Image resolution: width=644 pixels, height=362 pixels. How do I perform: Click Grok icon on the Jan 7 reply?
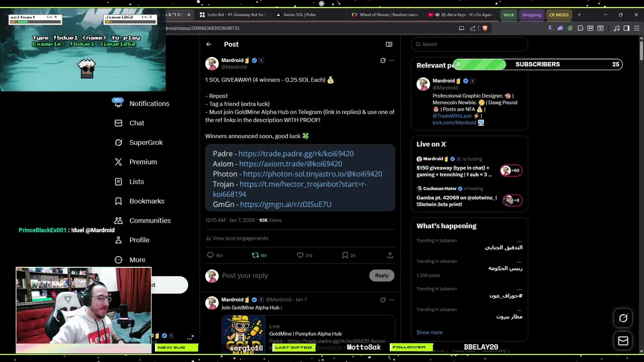(x=383, y=300)
